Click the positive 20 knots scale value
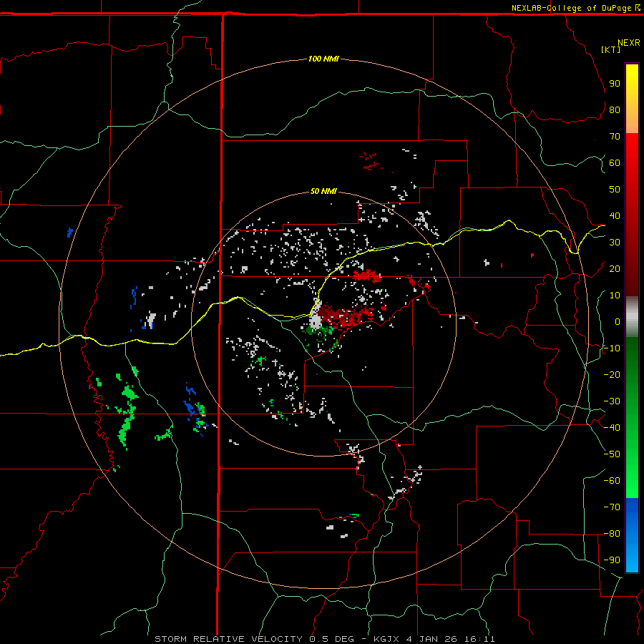 [615, 268]
